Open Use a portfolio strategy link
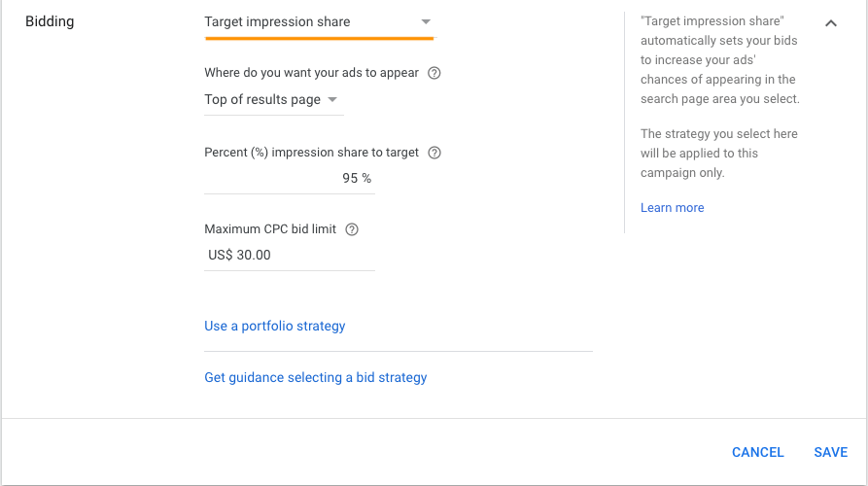This screenshot has width=868, height=486. pyautogui.click(x=274, y=326)
